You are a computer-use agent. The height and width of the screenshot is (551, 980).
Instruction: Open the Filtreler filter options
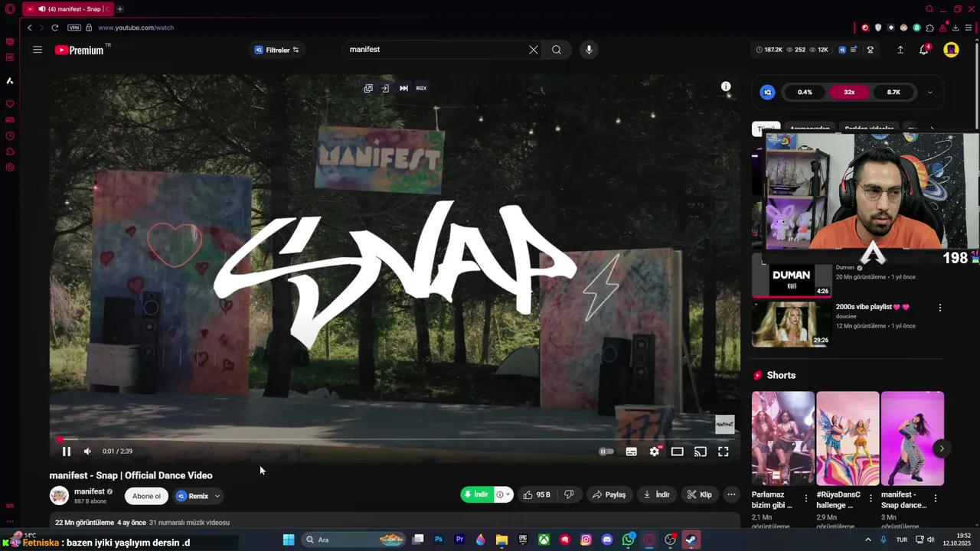tap(277, 50)
